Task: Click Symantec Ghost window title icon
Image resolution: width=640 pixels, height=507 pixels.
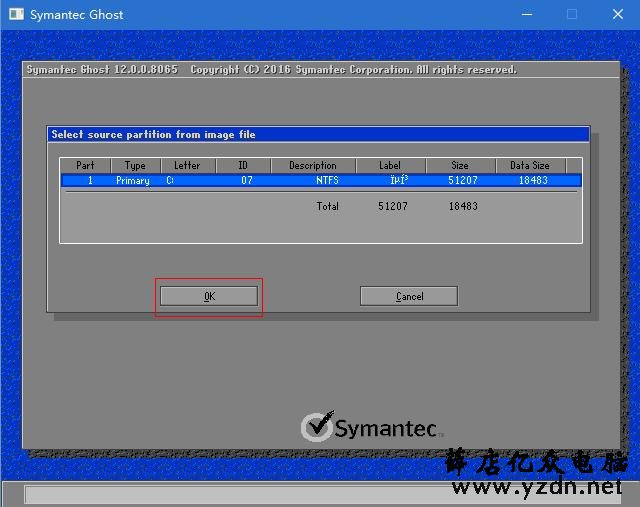Action: (16, 15)
